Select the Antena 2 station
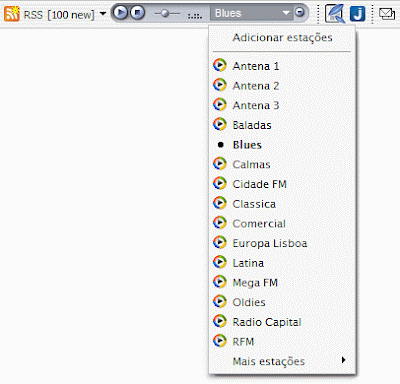The height and width of the screenshot is (384, 400). 282,86
